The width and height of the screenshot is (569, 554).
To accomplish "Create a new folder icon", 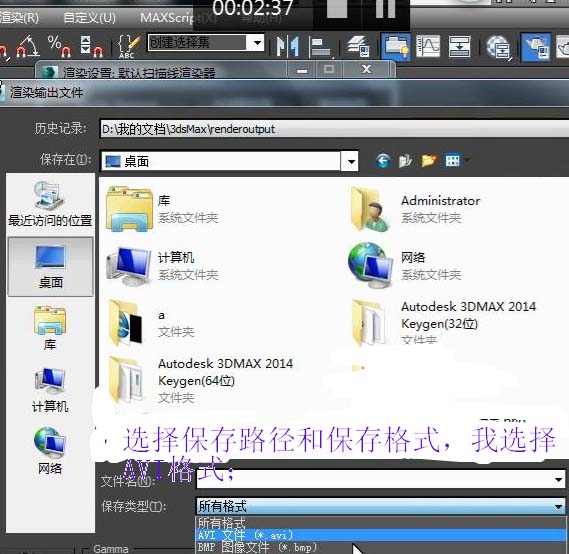I will [429, 160].
